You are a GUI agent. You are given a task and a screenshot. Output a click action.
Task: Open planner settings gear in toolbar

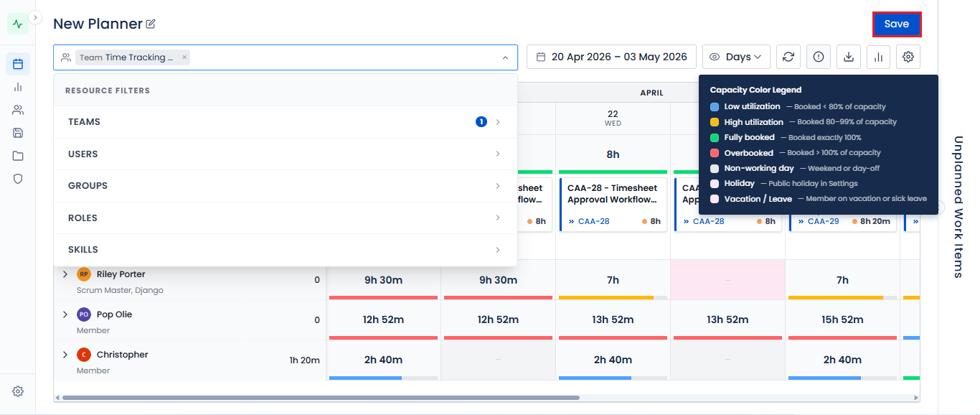[908, 57]
